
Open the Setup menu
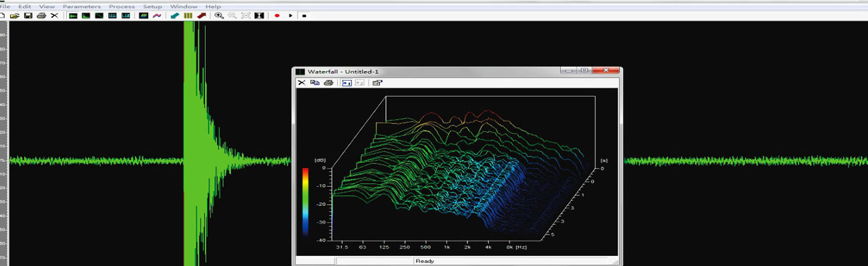click(152, 7)
